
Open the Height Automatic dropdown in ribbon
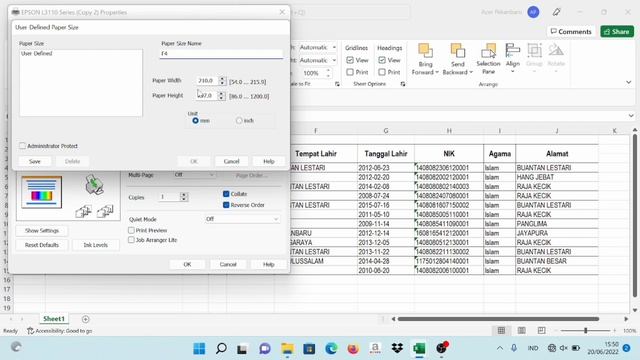(x=334, y=60)
